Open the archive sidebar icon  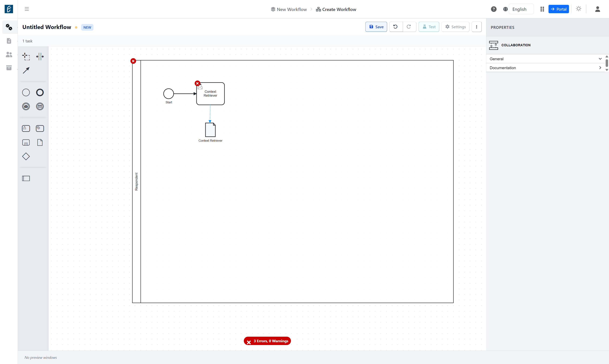pyautogui.click(x=9, y=68)
